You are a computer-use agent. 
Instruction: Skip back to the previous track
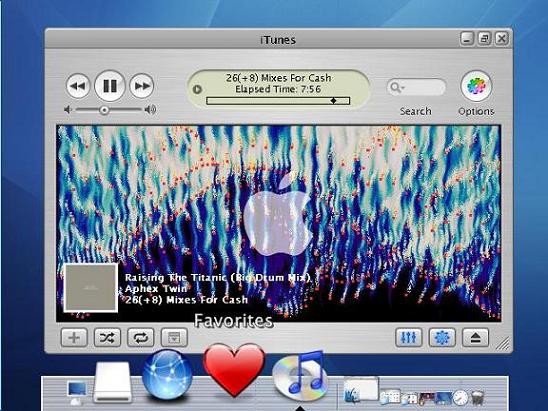pyautogui.click(x=78, y=86)
